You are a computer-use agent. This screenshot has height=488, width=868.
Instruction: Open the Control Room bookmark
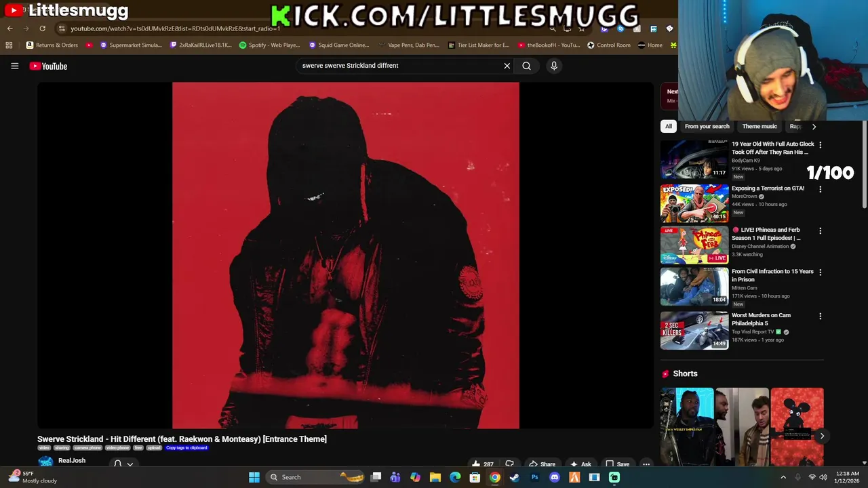pos(608,45)
